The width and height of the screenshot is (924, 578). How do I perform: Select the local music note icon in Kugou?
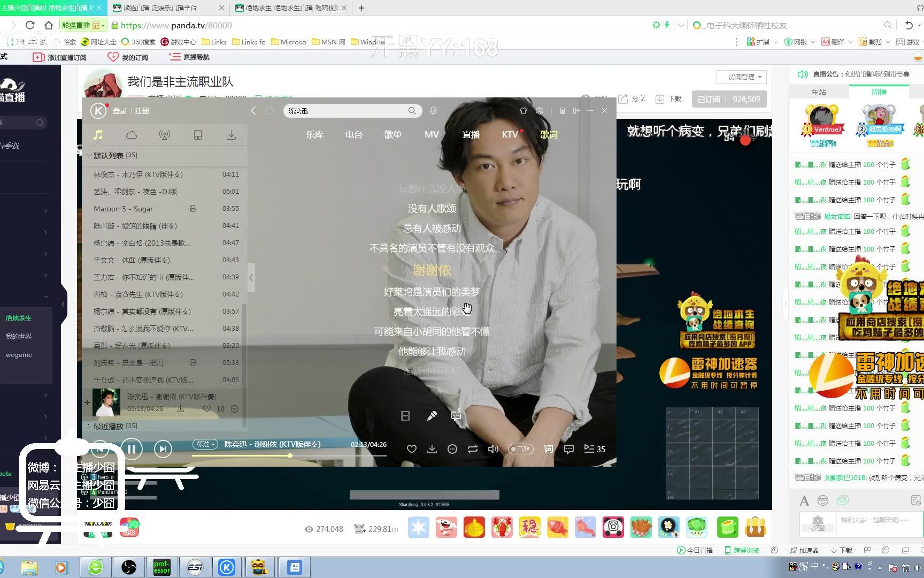pos(98,135)
